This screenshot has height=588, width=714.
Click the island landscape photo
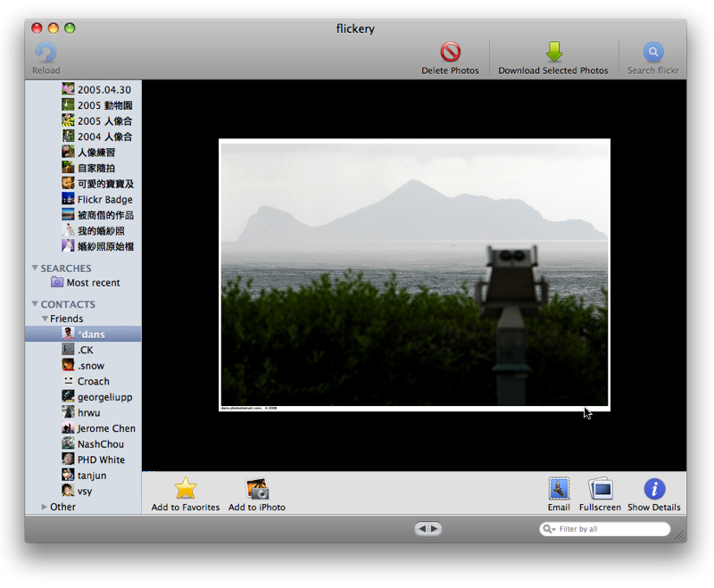pos(414,275)
